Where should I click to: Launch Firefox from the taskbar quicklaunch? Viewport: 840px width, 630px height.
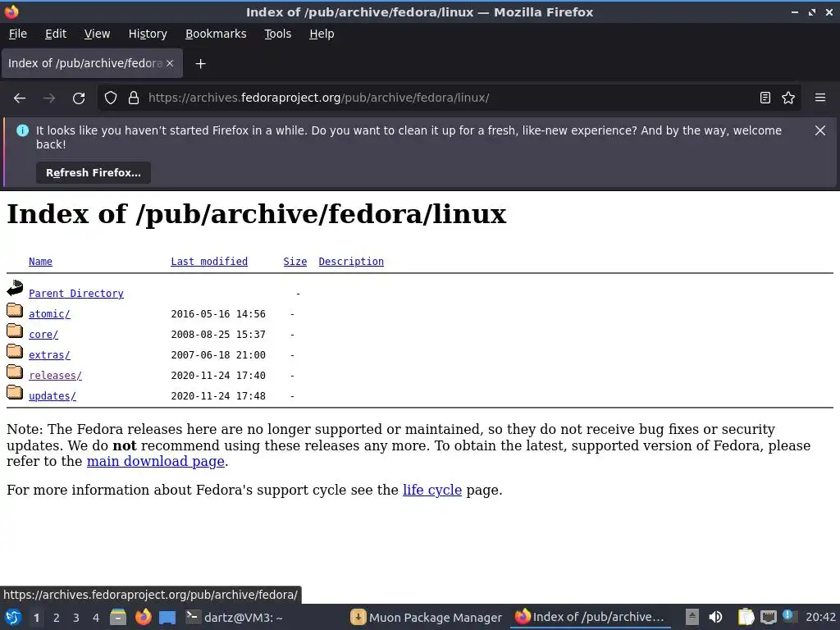143,617
